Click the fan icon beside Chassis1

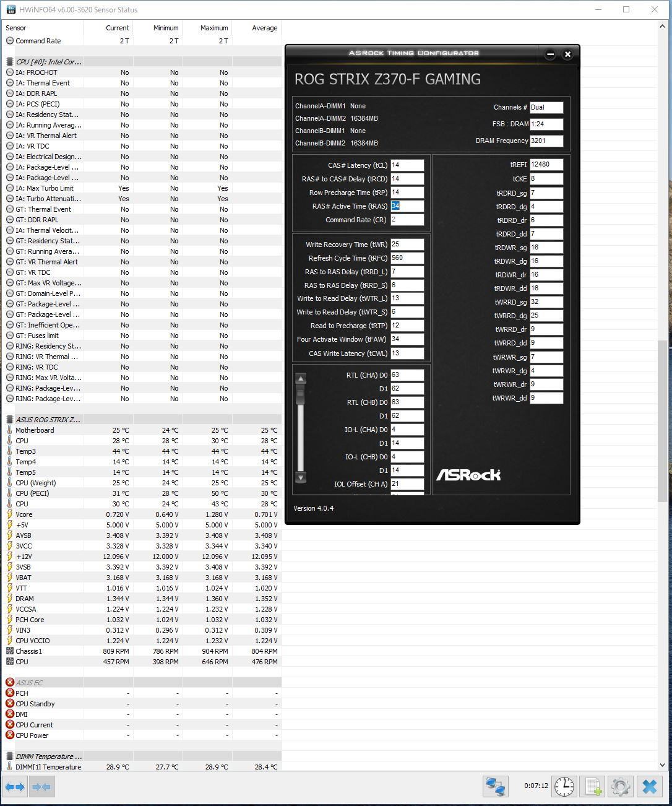10,651
